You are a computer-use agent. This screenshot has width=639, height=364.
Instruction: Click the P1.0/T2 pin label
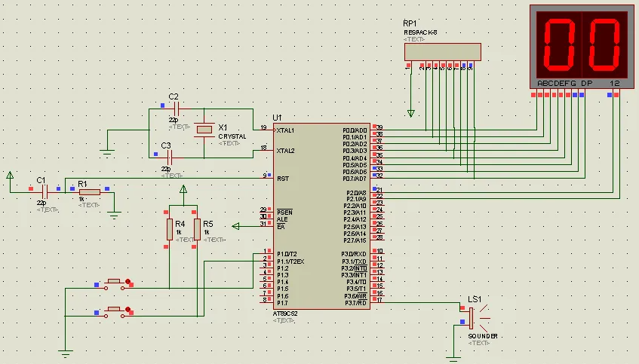pyautogui.click(x=287, y=254)
